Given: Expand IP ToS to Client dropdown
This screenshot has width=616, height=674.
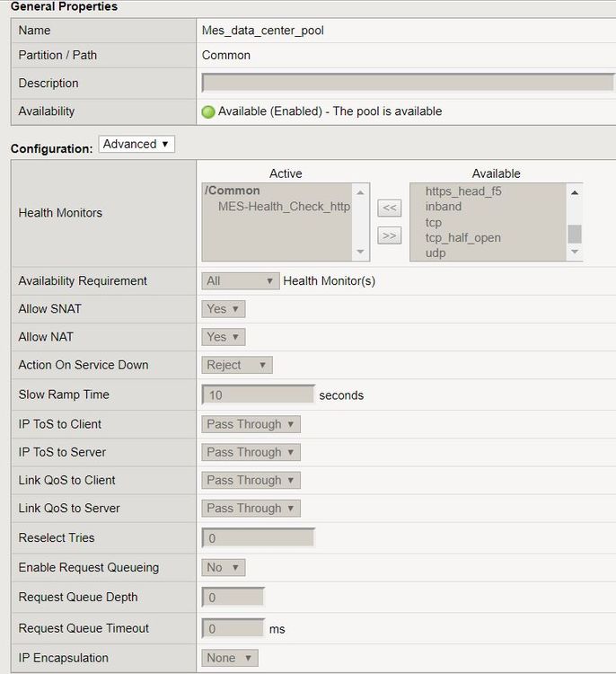Looking at the screenshot, I should pyautogui.click(x=251, y=424).
